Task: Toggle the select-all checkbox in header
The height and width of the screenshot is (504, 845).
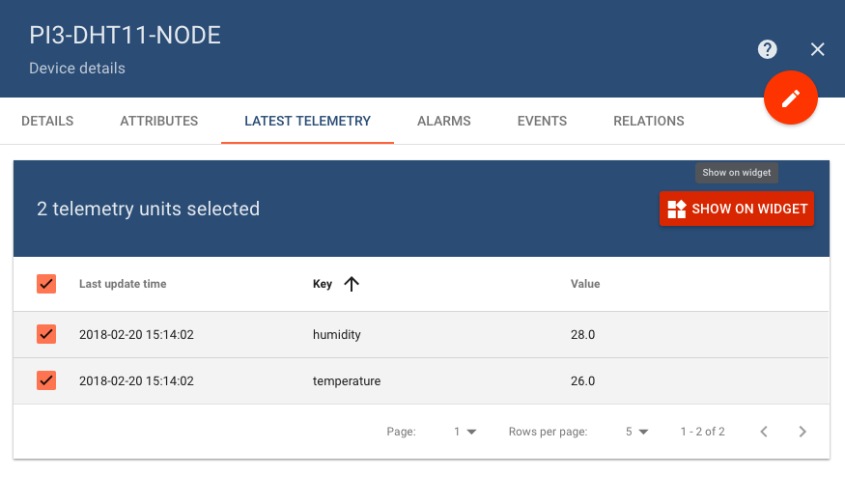Action: (x=46, y=284)
